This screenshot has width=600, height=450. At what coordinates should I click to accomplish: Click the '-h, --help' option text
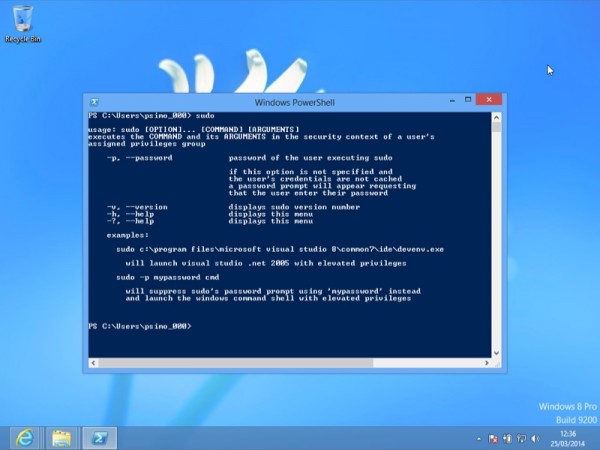pyautogui.click(x=130, y=214)
